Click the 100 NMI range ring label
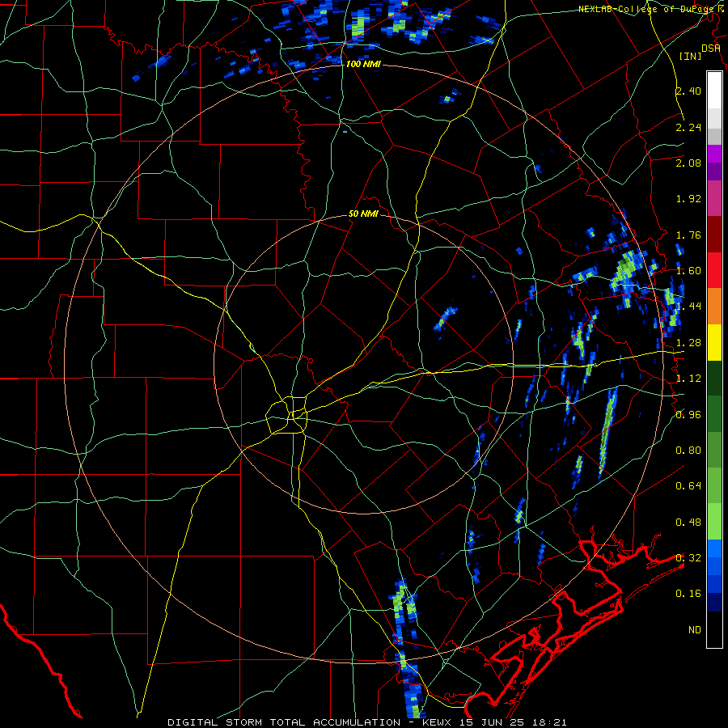This screenshot has width=728, height=728. [363, 64]
